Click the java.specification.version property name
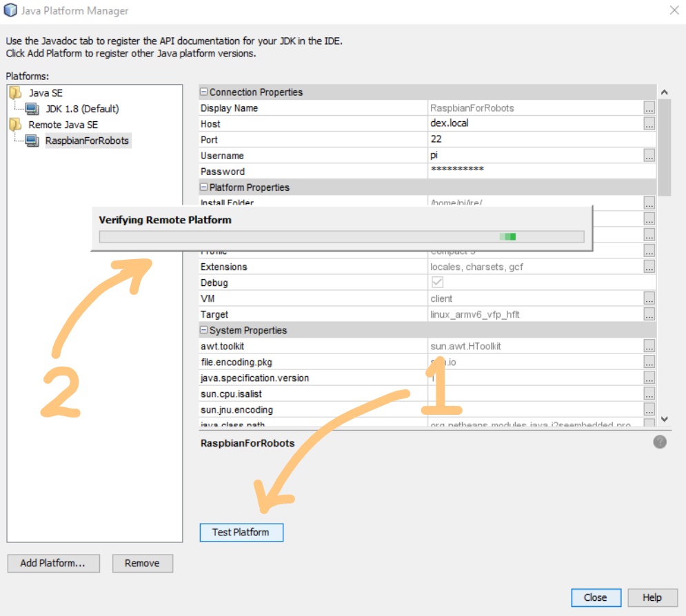The height and width of the screenshot is (616, 686). (254, 378)
